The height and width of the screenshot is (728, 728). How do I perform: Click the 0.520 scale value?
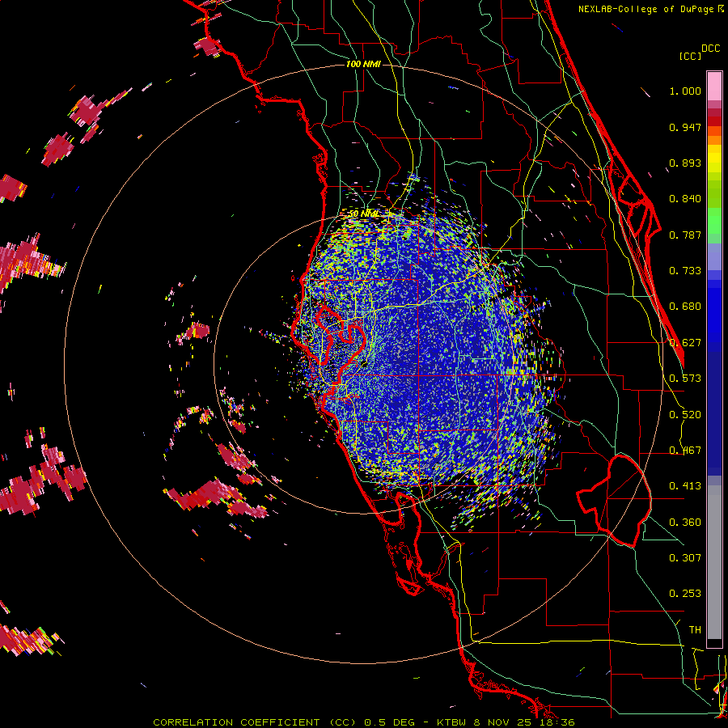(x=685, y=415)
